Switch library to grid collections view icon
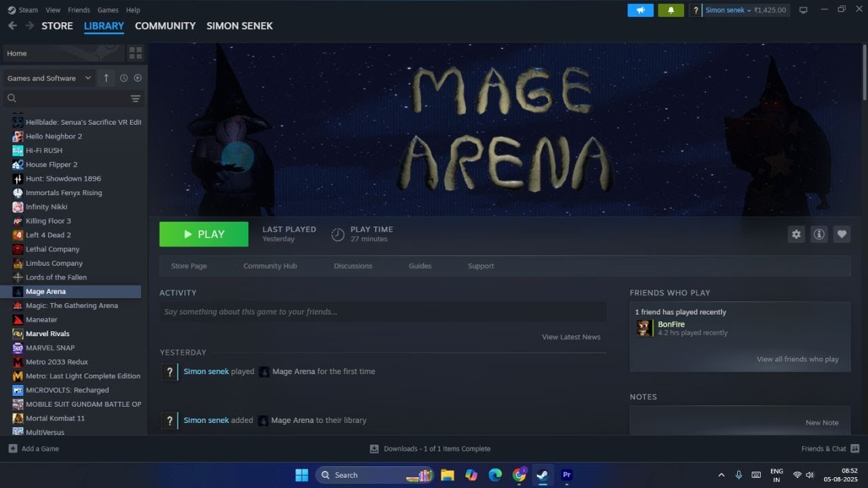 pyautogui.click(x=136, y=53)
